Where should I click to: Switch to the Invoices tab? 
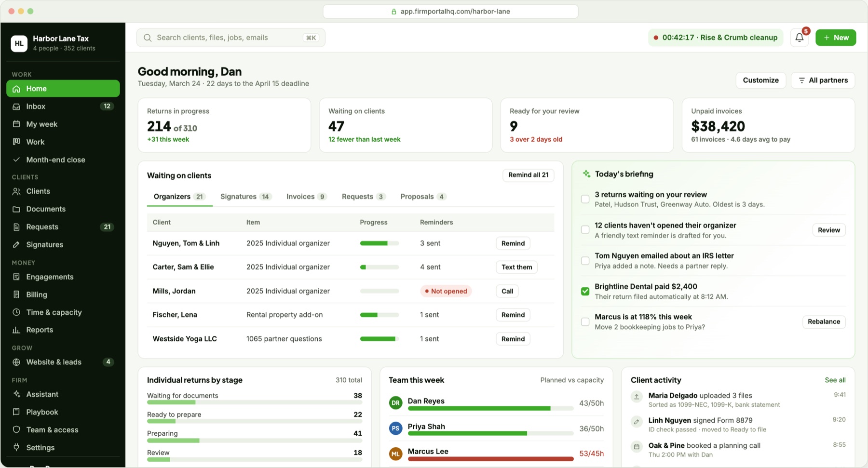point(307,197)
